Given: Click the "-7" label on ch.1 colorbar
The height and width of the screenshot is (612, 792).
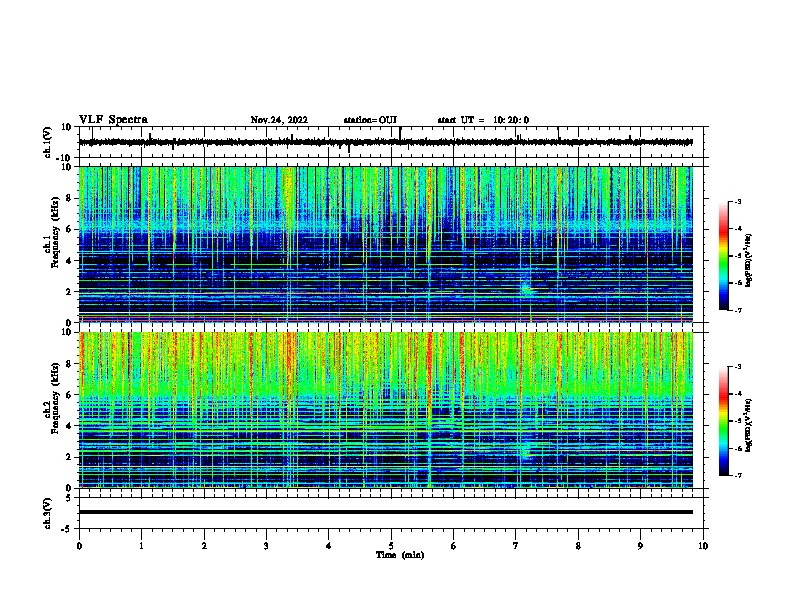Looking at the screenshot, I should pos(738,310).
